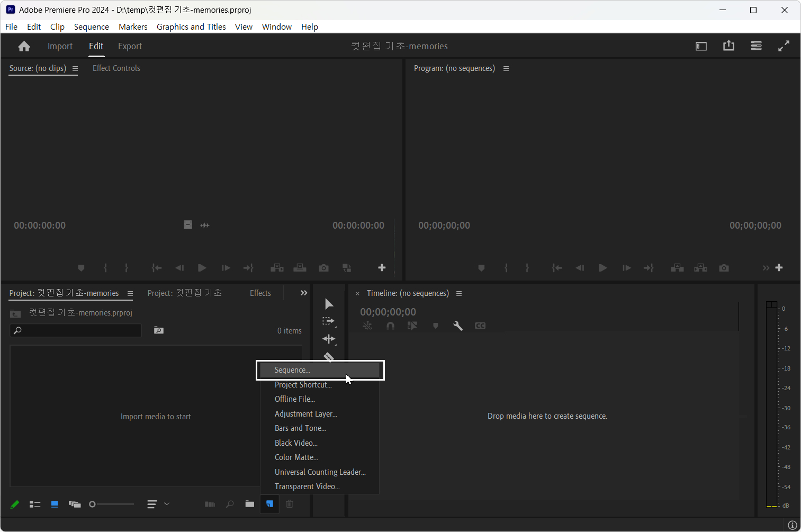
Task: Click the New Bin folder icon
Action: click(x=250, y=504)
